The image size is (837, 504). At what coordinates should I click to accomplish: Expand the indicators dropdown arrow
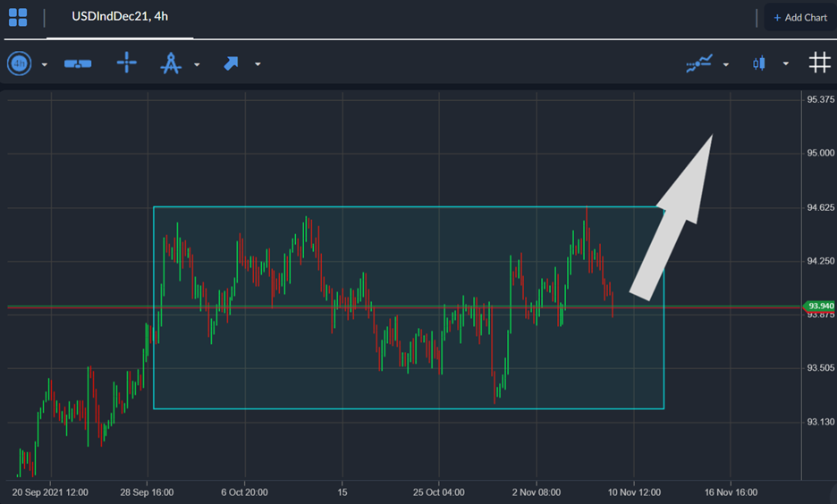pyautogui.click(x=726, y=64)
